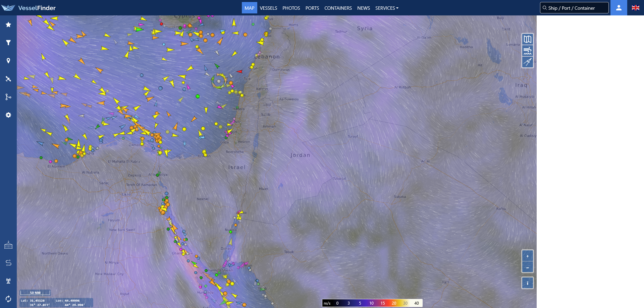Click the Jordan country label
This screenshot has width=644, height=308.
point(300,155)
